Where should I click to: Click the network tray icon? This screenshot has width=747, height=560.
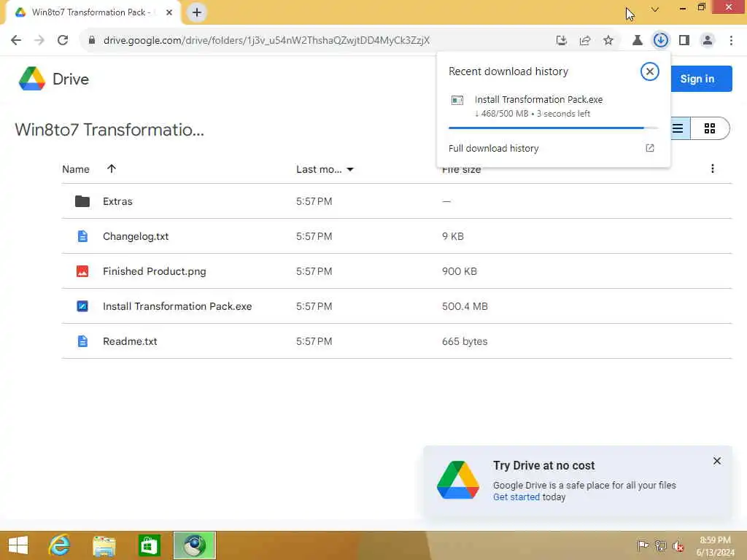coord(660,545)
